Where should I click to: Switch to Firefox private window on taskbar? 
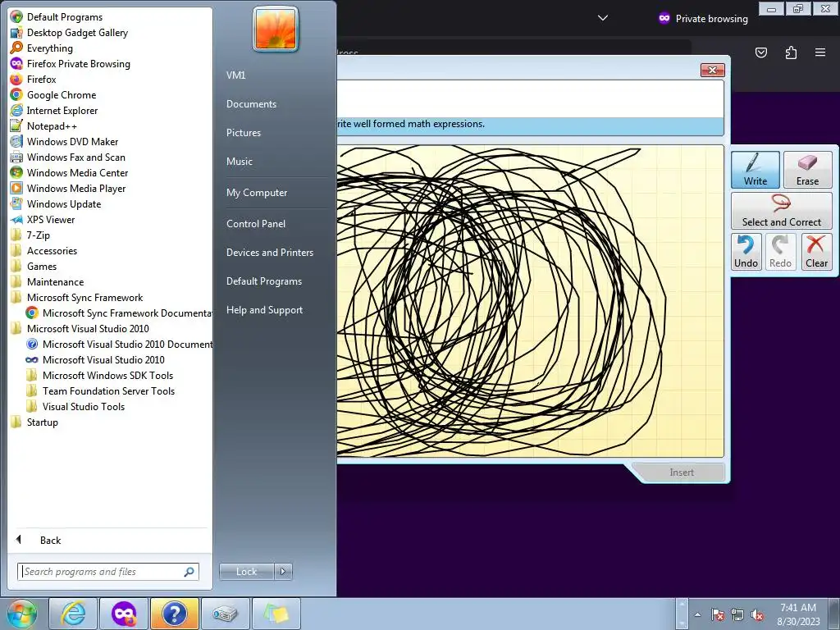(123, 614)
